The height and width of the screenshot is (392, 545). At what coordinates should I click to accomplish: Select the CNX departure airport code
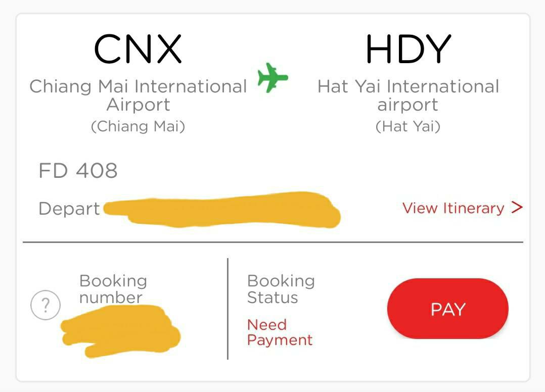coord(138,48)
